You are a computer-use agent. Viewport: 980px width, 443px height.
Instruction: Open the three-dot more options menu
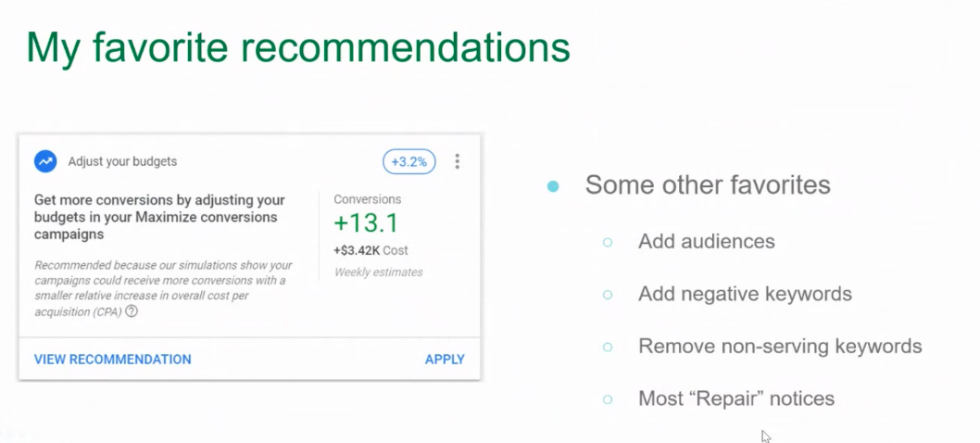457,161
